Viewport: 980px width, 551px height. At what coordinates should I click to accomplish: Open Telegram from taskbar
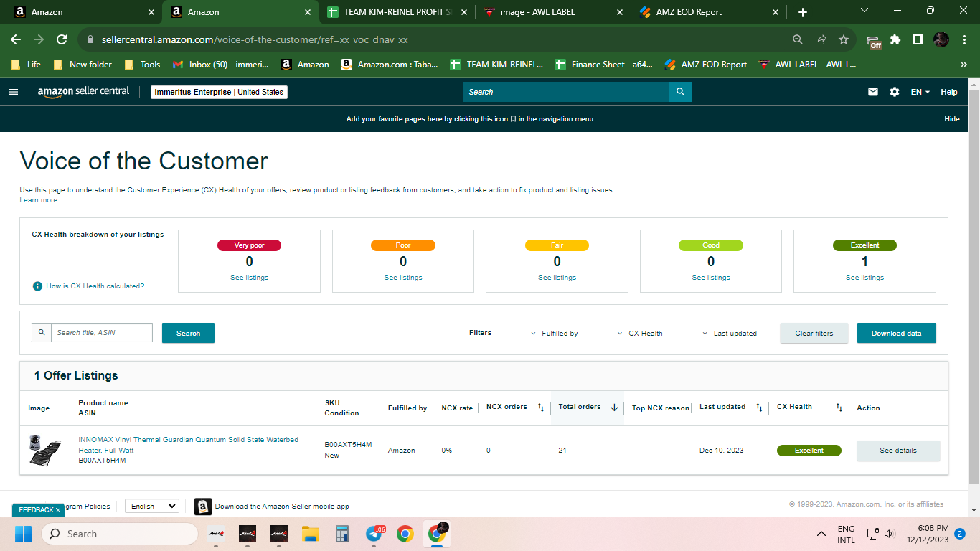point(374,534)
